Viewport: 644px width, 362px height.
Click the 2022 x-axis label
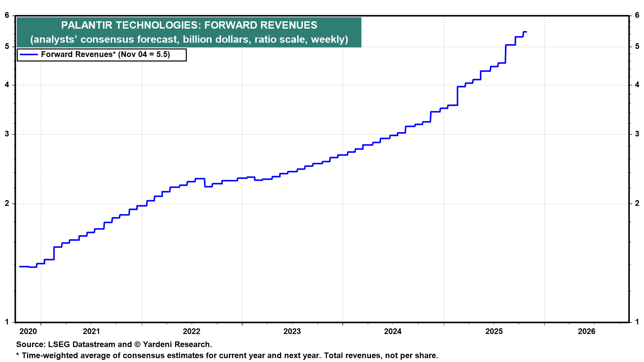pyautogui.click(x=192, y=331)
